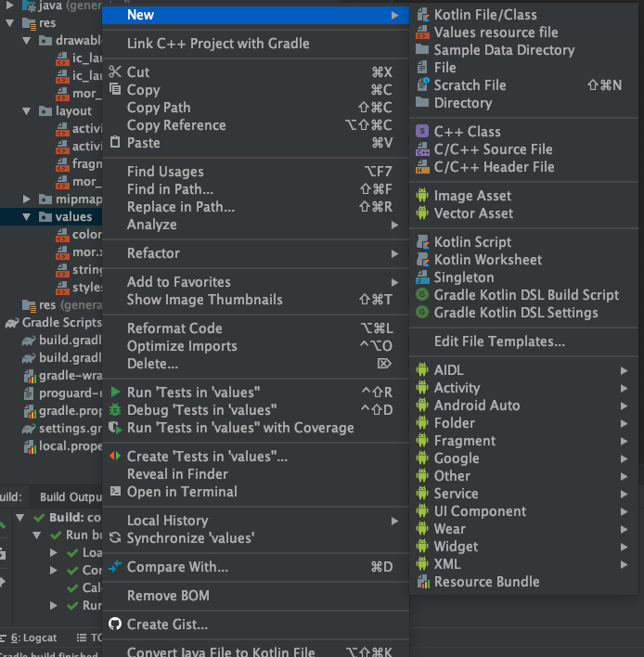This screenshot has width=644, height=657.
Task: Click the Create Tests orange arrows icon
Action: point(115,456)
